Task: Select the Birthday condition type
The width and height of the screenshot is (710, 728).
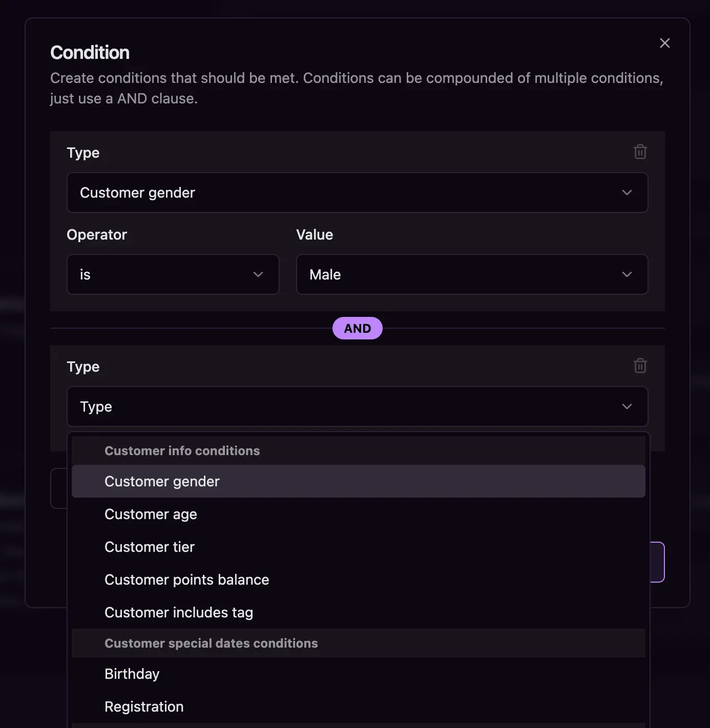Action: pos(132,674)
